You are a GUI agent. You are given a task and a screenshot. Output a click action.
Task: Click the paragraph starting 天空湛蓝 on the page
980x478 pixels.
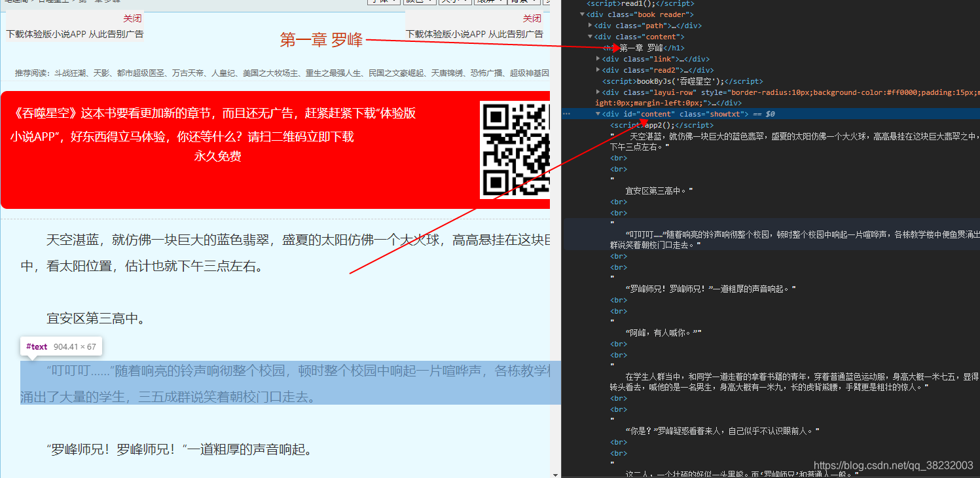[285, 253]
